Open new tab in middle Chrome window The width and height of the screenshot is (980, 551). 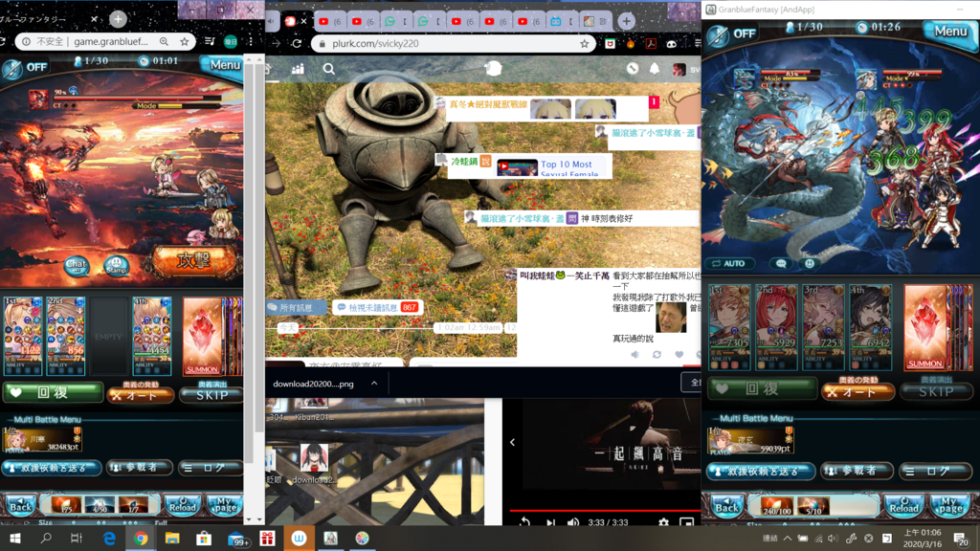coord(626,21)
